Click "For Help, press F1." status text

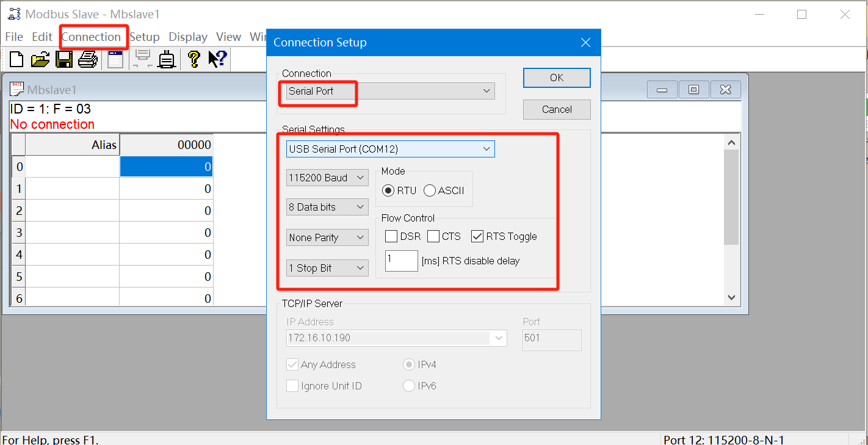click(x=51, y=440)
